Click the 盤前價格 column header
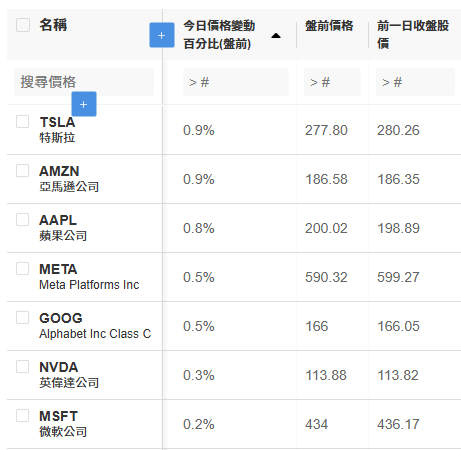Viewport: 461px width, 450px height. tap(329, 26)
